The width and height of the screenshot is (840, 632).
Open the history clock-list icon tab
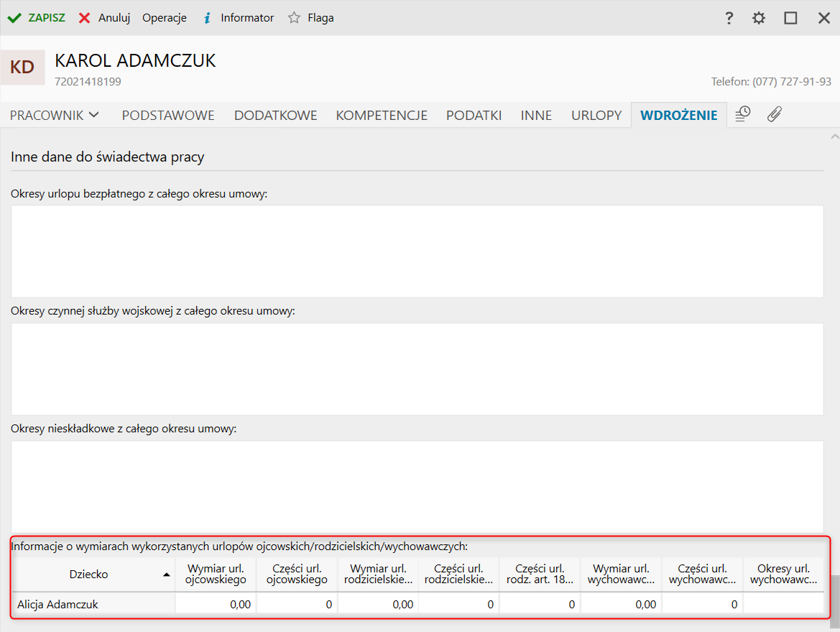tap(742, 114)
